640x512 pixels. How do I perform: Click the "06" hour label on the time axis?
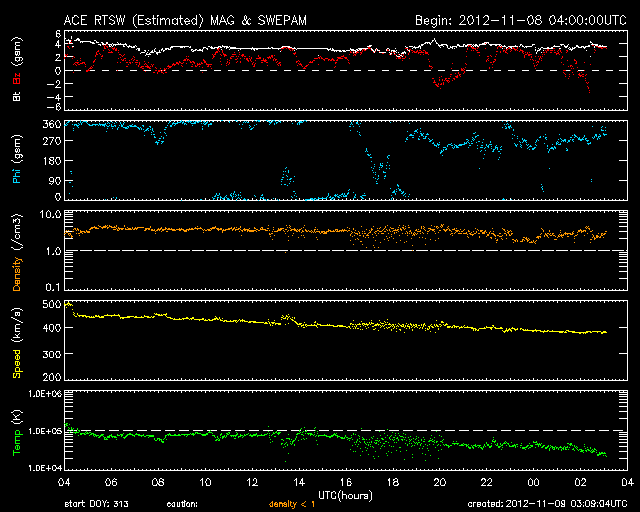tap(111, 483)
